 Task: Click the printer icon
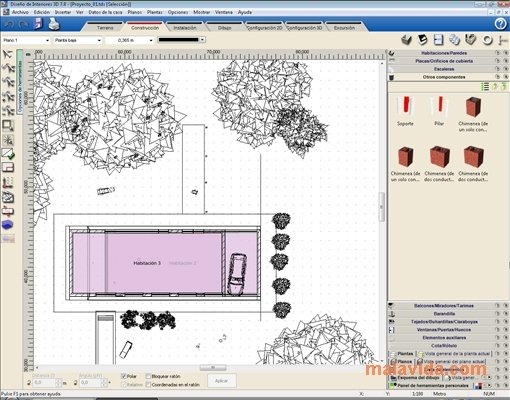[x=54, y=24]
